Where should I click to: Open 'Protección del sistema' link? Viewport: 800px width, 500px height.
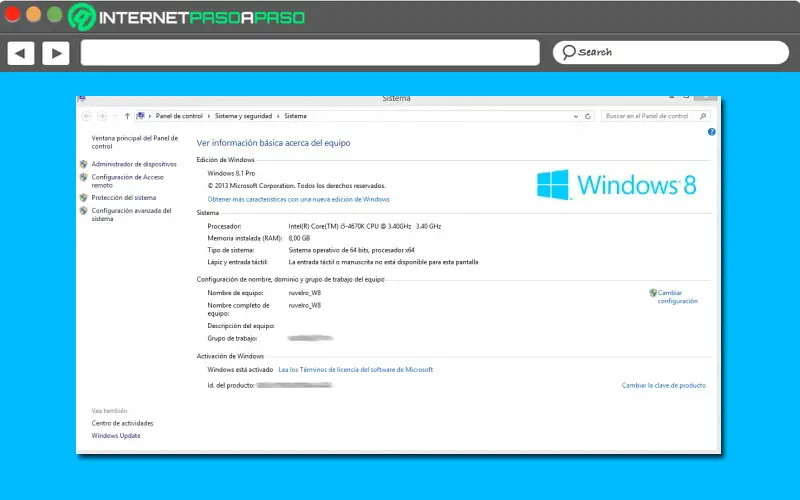[x=123, y=197]
